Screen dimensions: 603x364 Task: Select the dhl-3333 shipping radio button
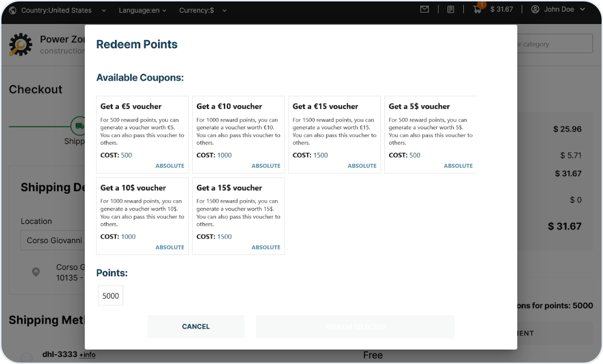tap(27, 357)
